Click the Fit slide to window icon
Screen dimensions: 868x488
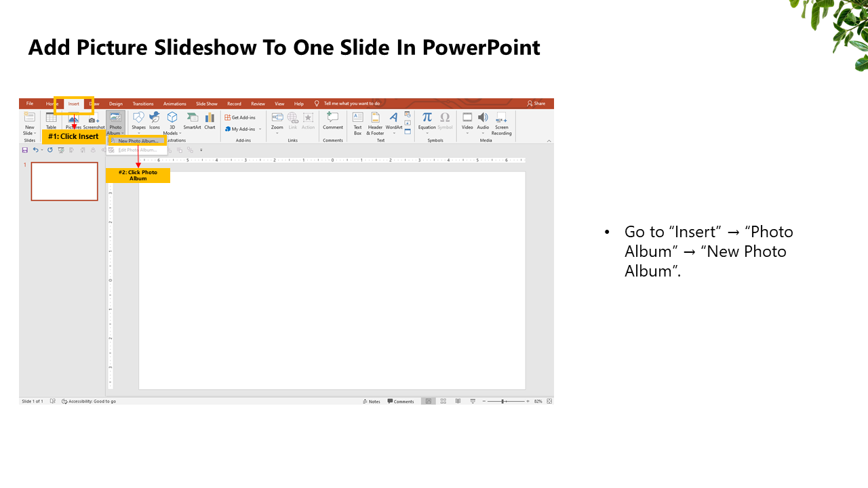[549, 401]
